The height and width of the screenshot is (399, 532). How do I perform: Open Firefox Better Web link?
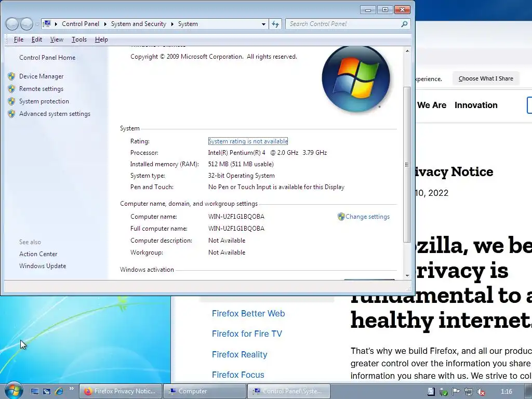pos(248,313)
